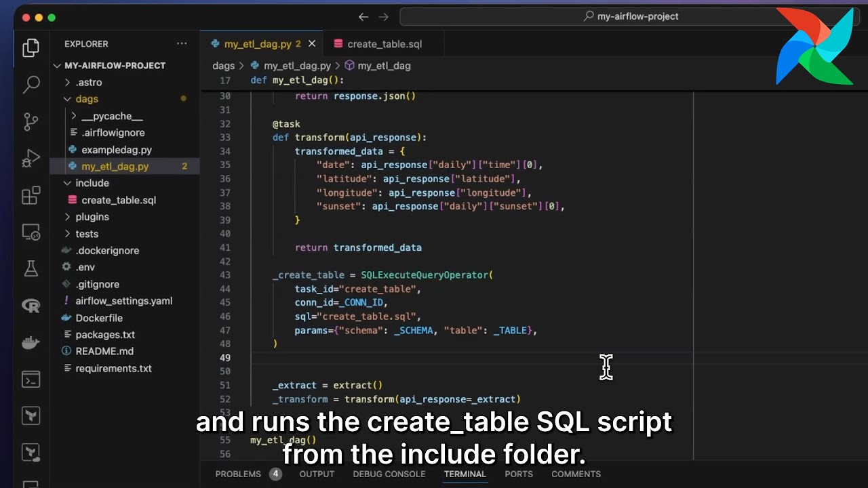Viewport: 868px width, 488px height.
Task: Open the DEBUG CONSOLE panel tab
Action: tap(389, 474)
